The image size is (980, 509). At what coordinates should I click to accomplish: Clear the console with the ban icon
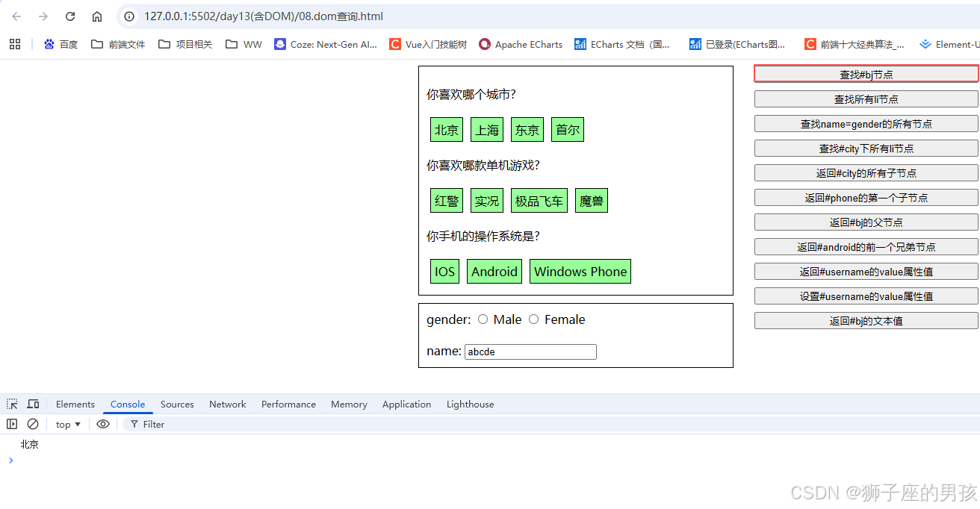click(33, 424)
